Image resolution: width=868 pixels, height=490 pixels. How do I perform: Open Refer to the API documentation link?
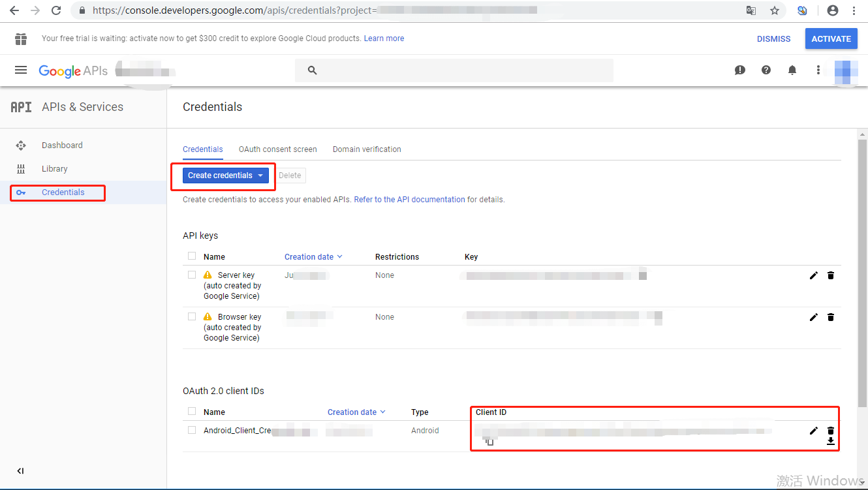tap(410, 200)
